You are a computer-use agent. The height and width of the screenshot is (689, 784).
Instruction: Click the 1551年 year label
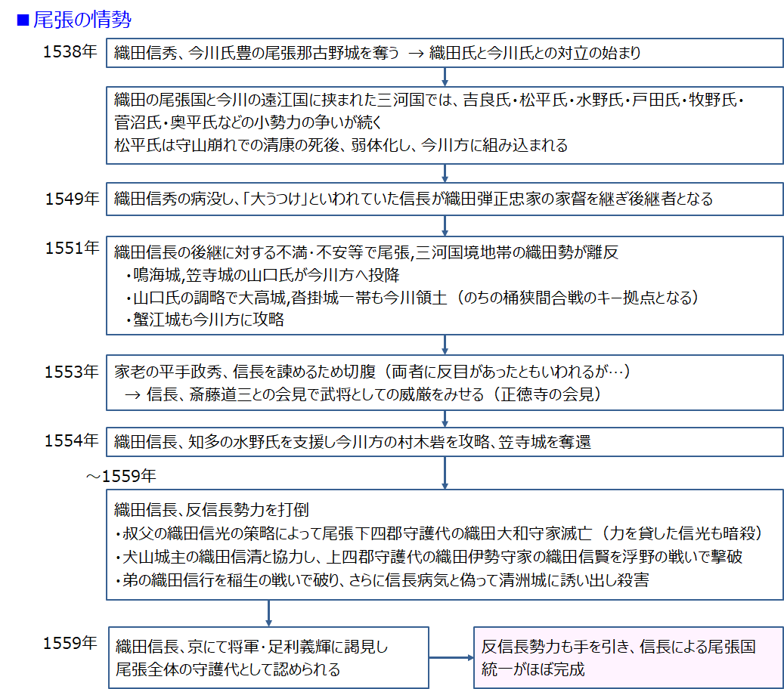(71, 248)
